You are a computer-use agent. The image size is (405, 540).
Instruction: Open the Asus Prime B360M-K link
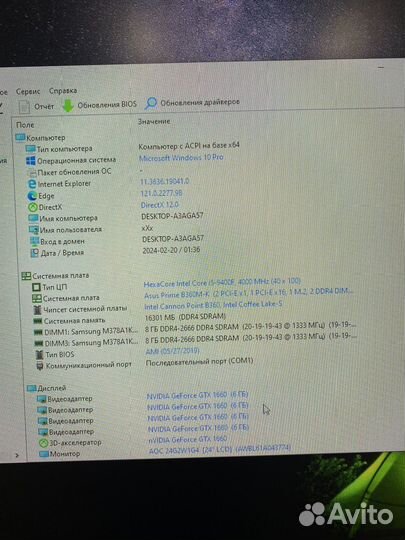click(x=249, y=293)
